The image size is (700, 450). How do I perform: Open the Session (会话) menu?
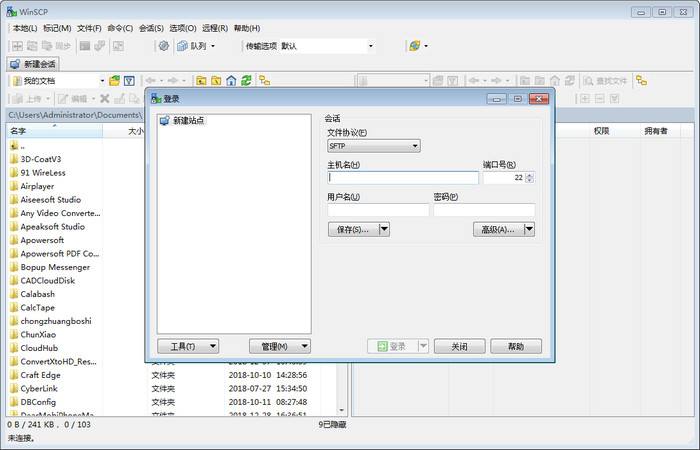pyautogui.click(x=151, y=28)
